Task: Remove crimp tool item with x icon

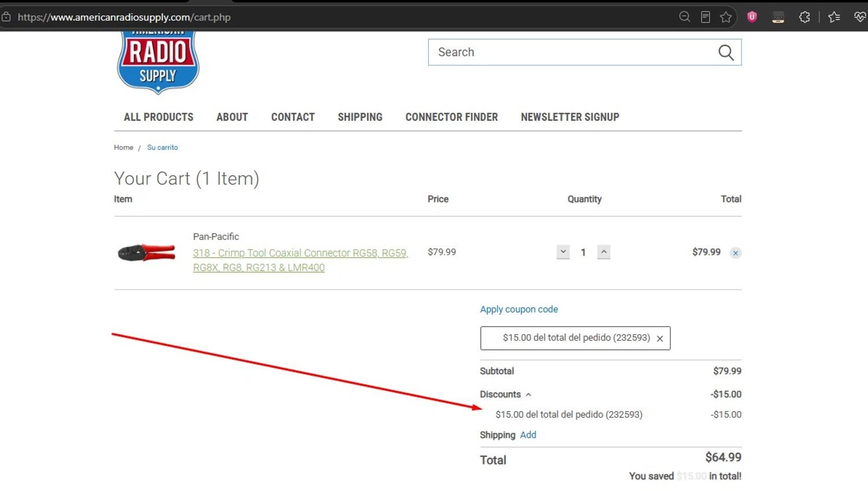Action: click(x=735, y=253)
